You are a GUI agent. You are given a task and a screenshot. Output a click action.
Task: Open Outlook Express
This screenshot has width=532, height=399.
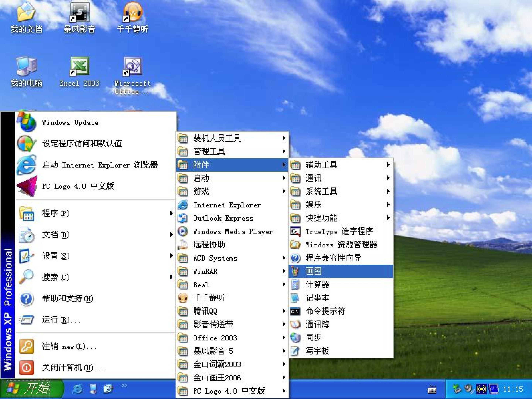(x=232, y=218)
